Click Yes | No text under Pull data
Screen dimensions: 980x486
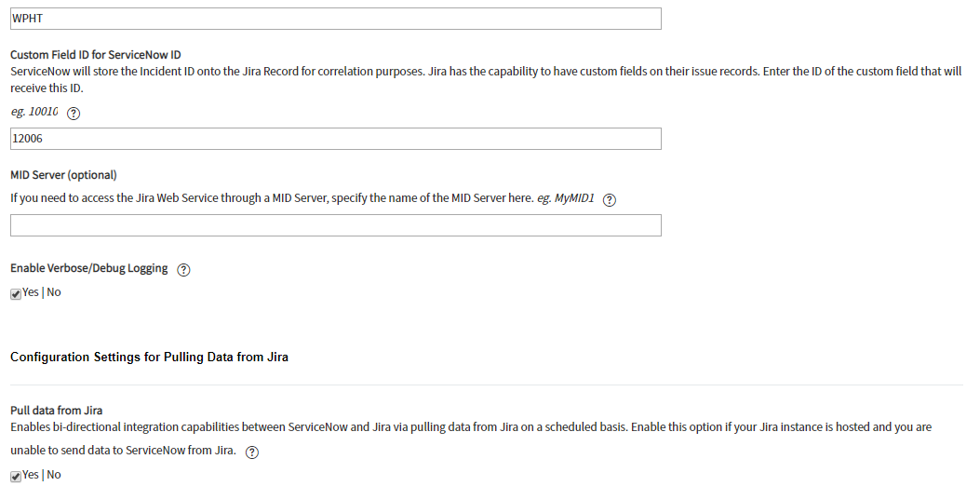[x=42, y=475]
